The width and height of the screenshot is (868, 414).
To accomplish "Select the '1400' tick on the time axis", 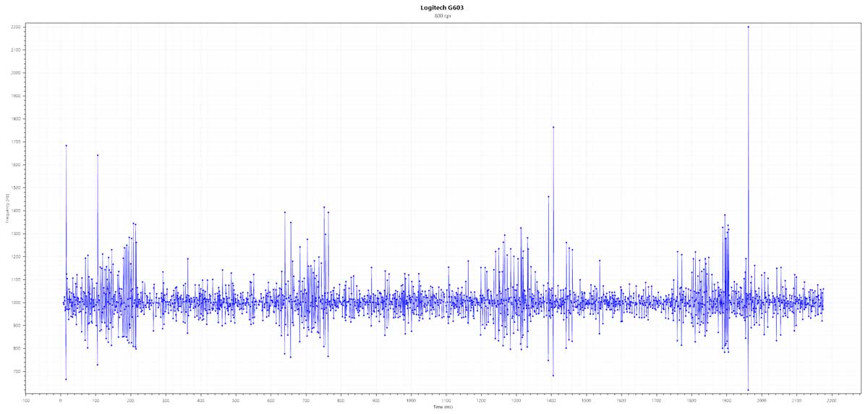I will click(551, 400).
